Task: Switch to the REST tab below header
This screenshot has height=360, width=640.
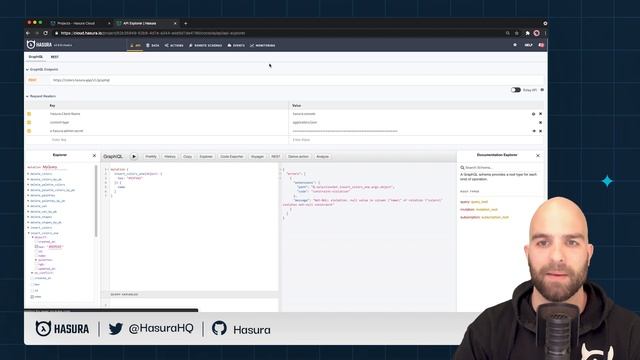Action: coord(55,57)
